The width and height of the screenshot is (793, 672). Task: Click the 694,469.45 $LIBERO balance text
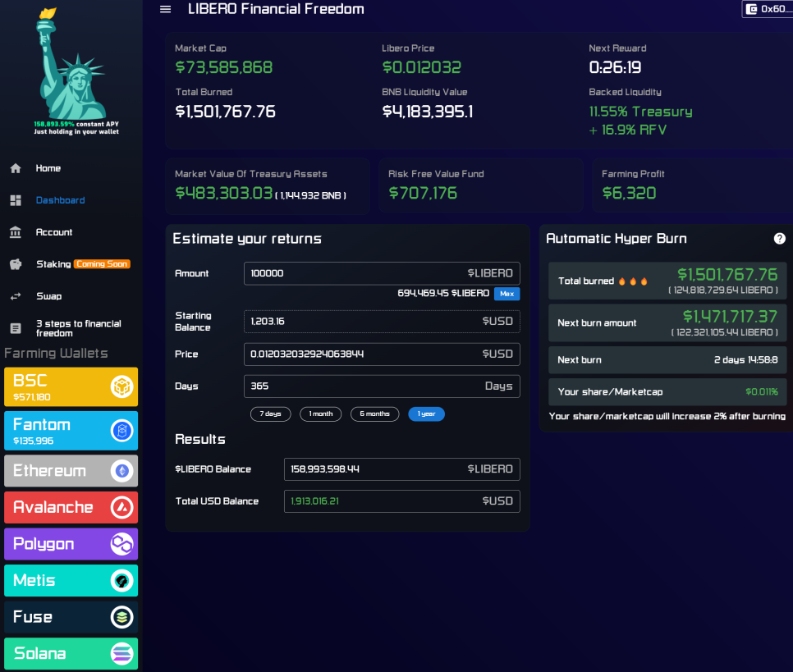pos(443,293)
